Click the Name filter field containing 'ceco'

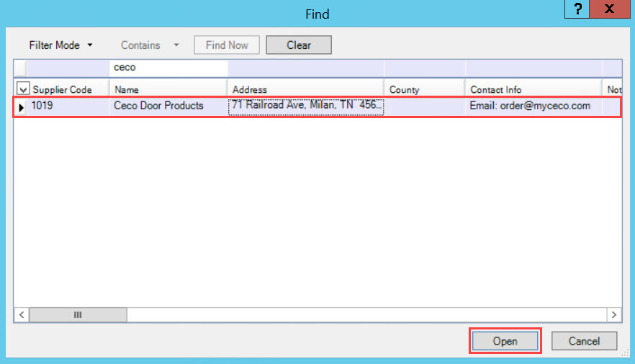pos(168,68)
